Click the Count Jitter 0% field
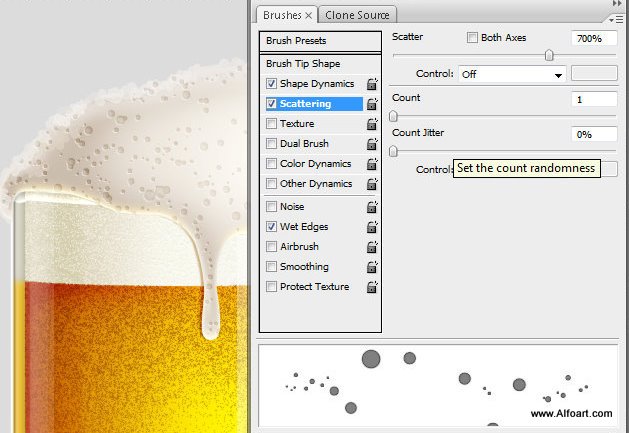629x433 pixels. click(x=594, y=134)
